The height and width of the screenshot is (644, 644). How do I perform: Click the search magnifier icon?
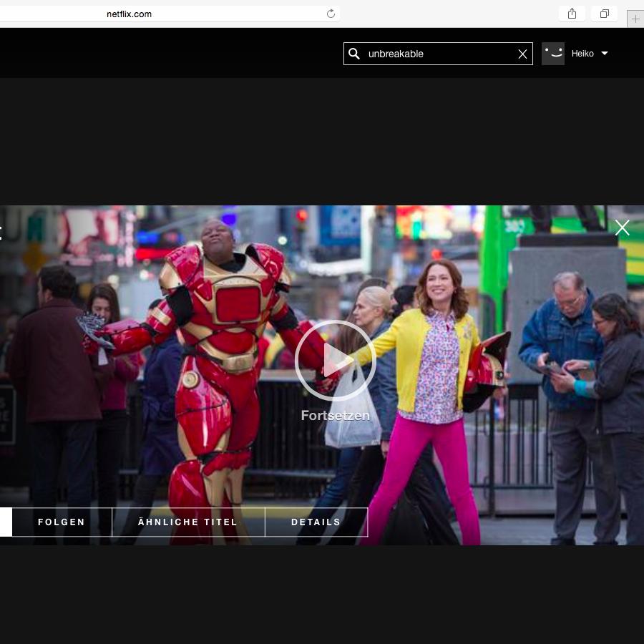(x=354, y=54)
